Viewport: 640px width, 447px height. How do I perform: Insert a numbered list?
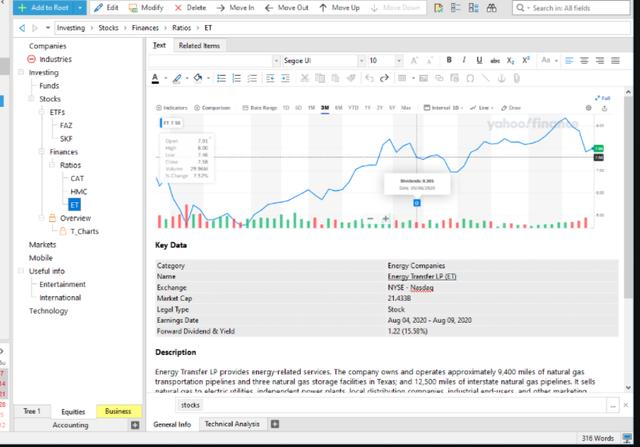tap(237, 78)
